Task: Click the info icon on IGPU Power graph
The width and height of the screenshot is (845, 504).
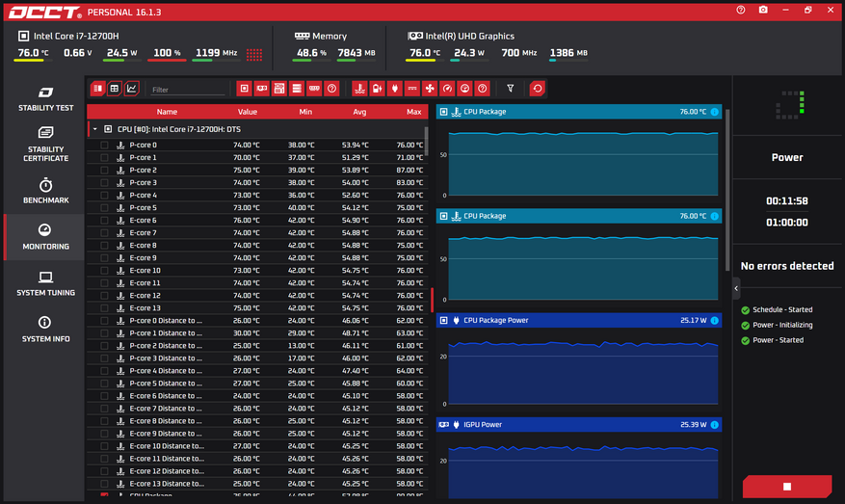Action: [x=714, y=424]
